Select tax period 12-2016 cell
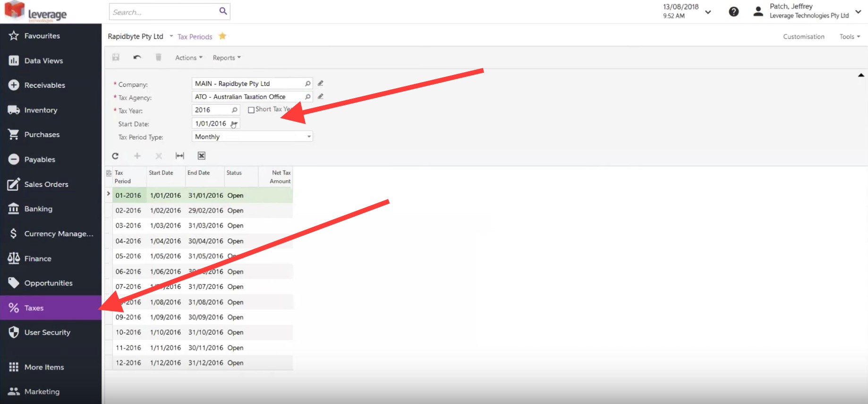This screenshot has height=404, width=868. tap(128, 363)
